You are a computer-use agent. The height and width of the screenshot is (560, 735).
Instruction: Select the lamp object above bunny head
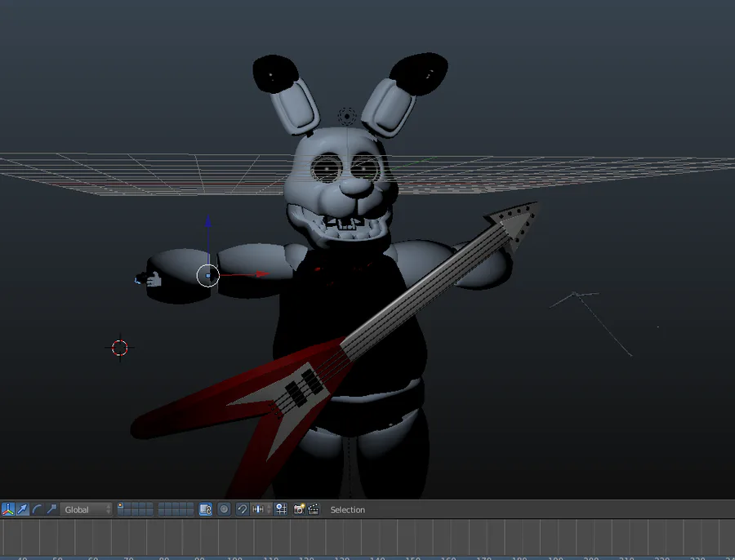347,115
